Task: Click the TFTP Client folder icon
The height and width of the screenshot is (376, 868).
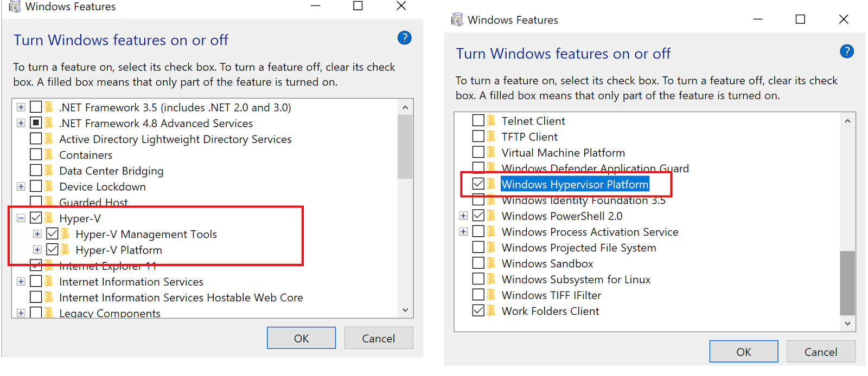Action: tap(492, 137)
